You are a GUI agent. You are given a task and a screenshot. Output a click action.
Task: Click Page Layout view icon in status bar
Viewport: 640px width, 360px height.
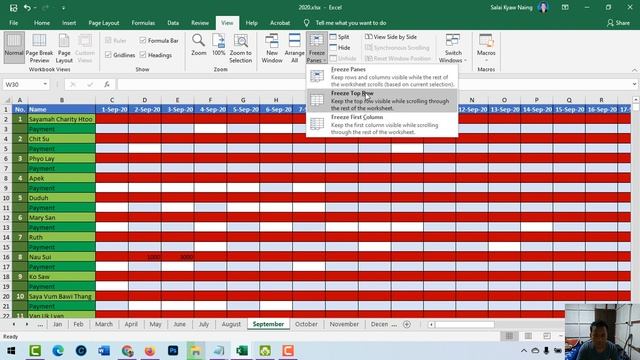(x=528, y=336)
